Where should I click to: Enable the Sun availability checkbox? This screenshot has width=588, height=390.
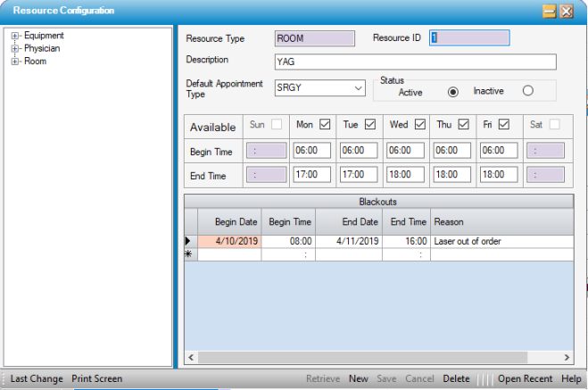click(x=277, y=125)
